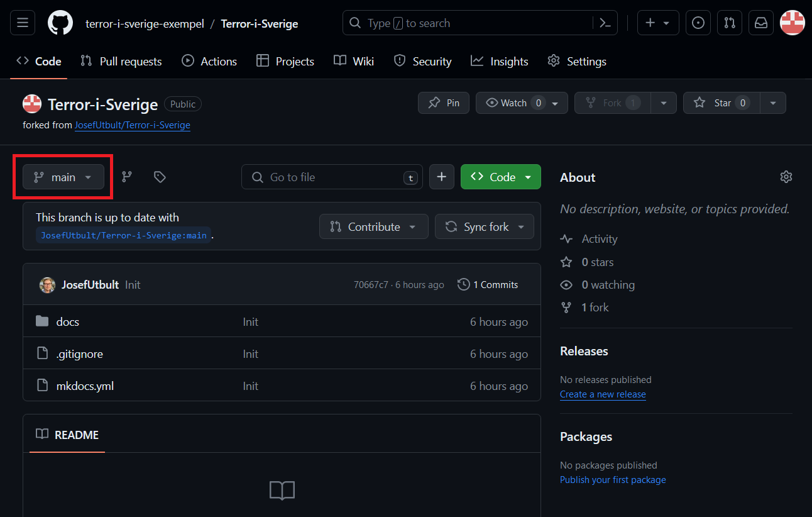The image size is (812, 517).
Task: Open the 1 Commits history
Action: [488, 285]
